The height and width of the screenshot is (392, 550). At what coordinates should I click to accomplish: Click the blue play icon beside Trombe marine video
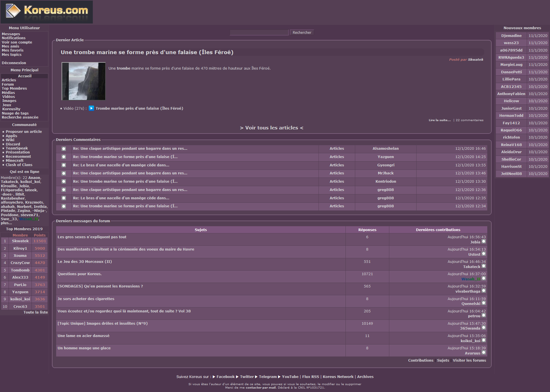tap(91, 108)
